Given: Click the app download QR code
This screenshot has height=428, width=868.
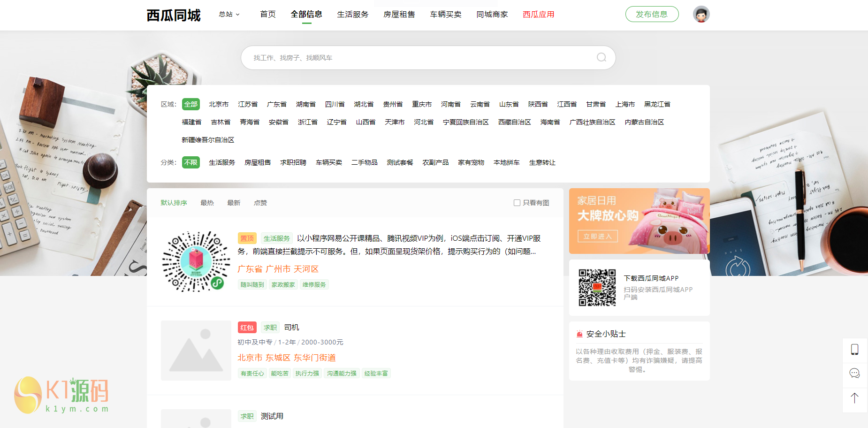Looking at the screenshot, I should (597, 288).
